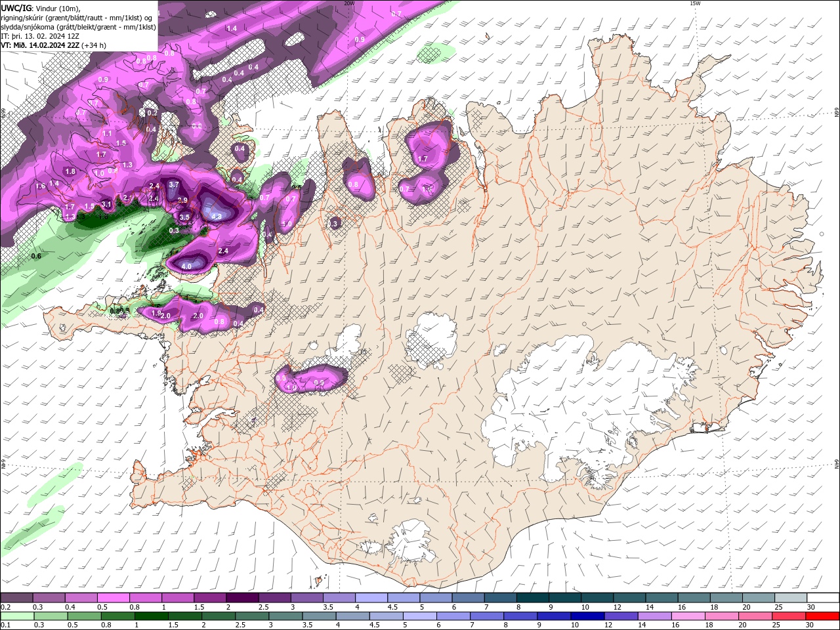Screen dimensions: 840x630
Task: Click the white Mýrdalsjökull glacier near south coast
Action: click(x=412, y=543)
